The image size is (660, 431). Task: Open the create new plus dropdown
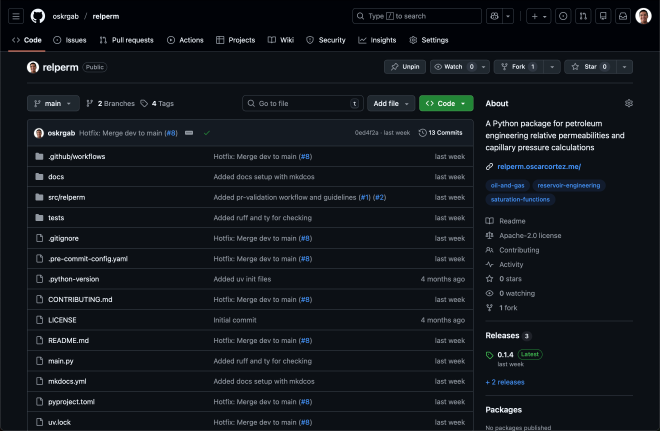(538, 16)
